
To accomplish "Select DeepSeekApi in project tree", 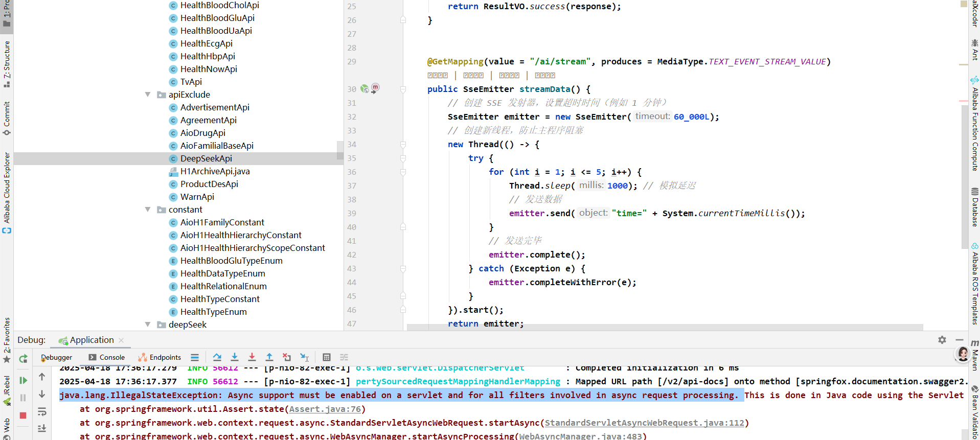I will coord(206,158).
